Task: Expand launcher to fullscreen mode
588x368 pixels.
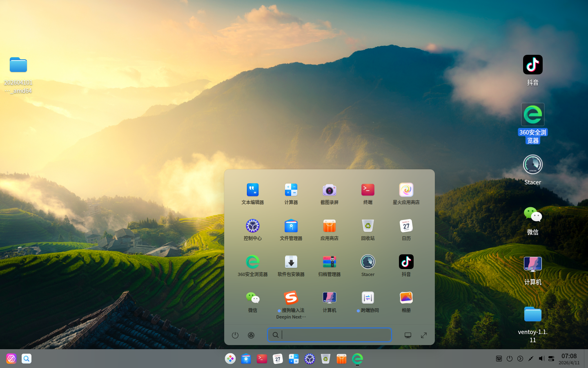Action: (424, 335)
